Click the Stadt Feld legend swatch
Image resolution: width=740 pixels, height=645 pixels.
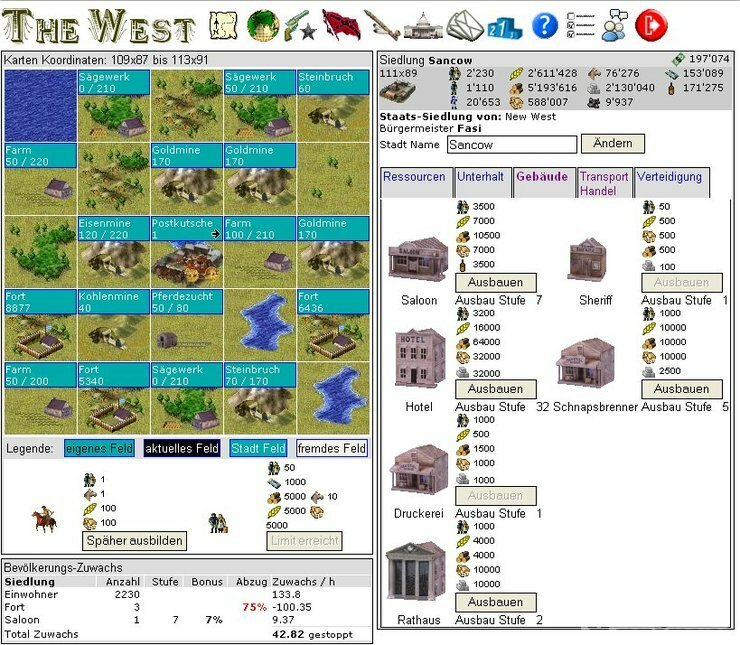(258, 448)
